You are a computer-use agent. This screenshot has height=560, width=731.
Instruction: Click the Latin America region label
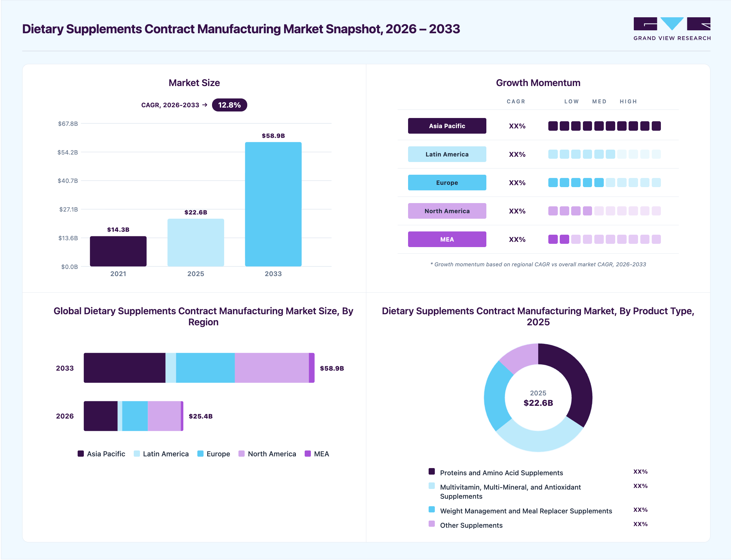[x=447, y=154]
